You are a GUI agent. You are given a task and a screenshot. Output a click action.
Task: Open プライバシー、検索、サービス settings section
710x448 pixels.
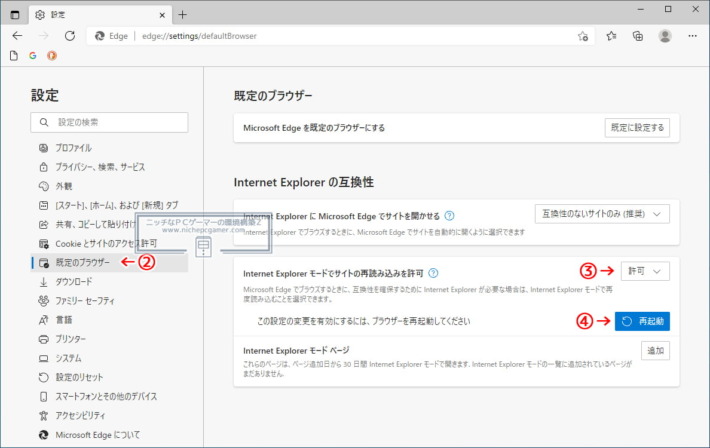click(x=100, y=167)
